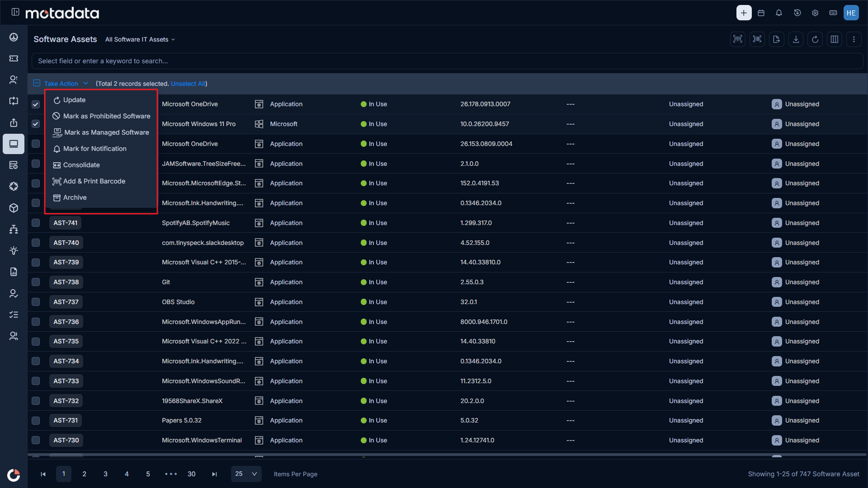The image size is (868, 488).
Task: Open the cube package icon in the sidebar
Action: click(x=14, y=208)
